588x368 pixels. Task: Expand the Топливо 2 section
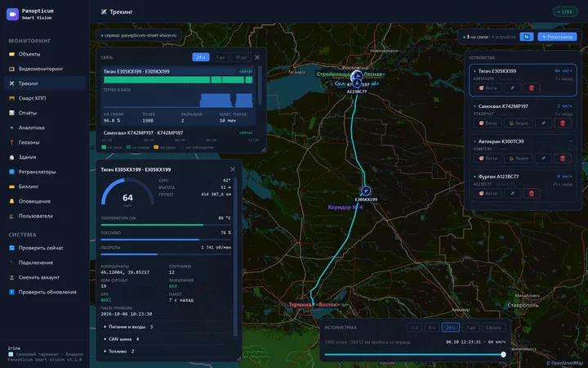coord(166,352)
